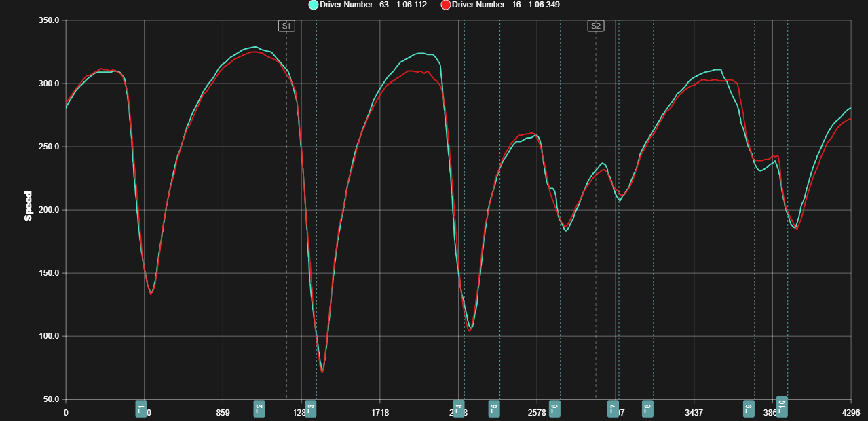Viewport: 868px width, 421px height.
Task: Click the 300.0 y-axis label
Action: pos(49,84)
